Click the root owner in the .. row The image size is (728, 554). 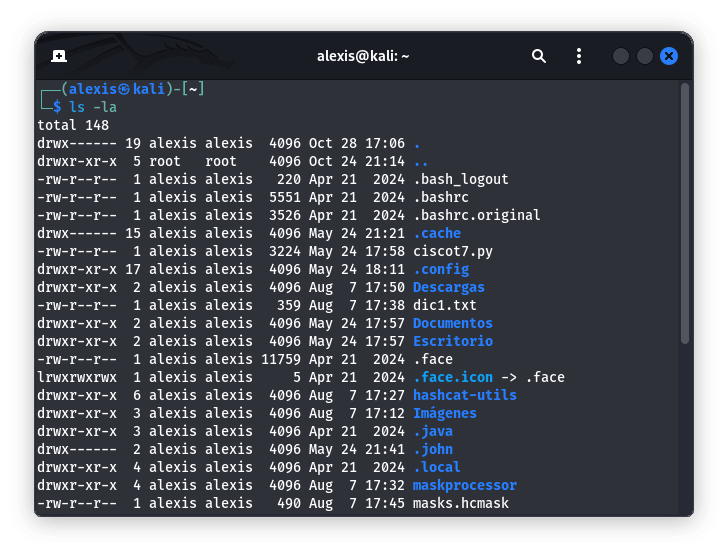165,162
